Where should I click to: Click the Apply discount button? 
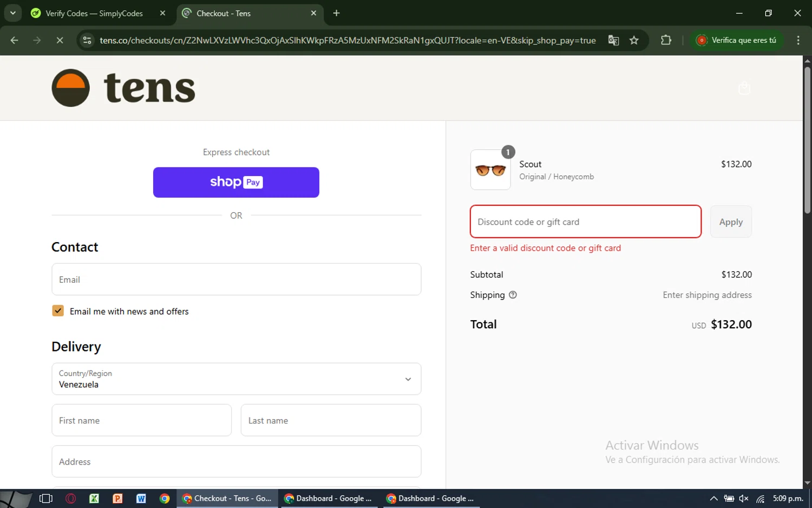(731, 222)
